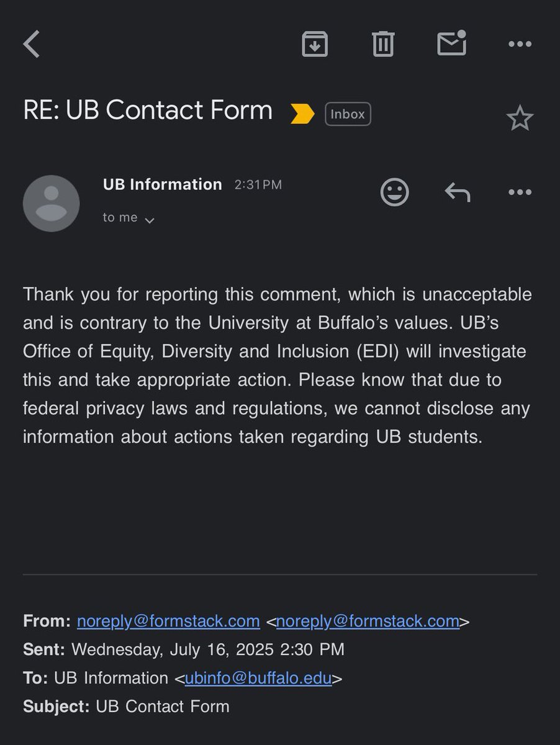Image resolution: width=560 pixels, height=745 pixels.
Task: Tap the Inbox label chip
Action: [348, 114]
